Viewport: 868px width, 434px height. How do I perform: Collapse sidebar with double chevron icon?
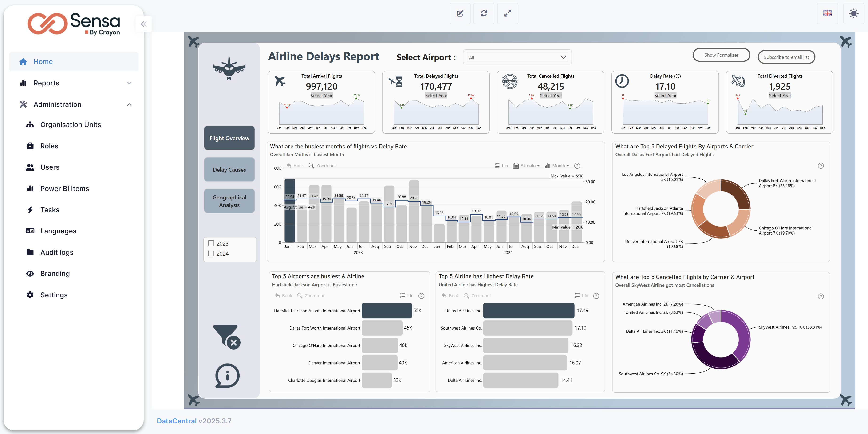[144, 24]
